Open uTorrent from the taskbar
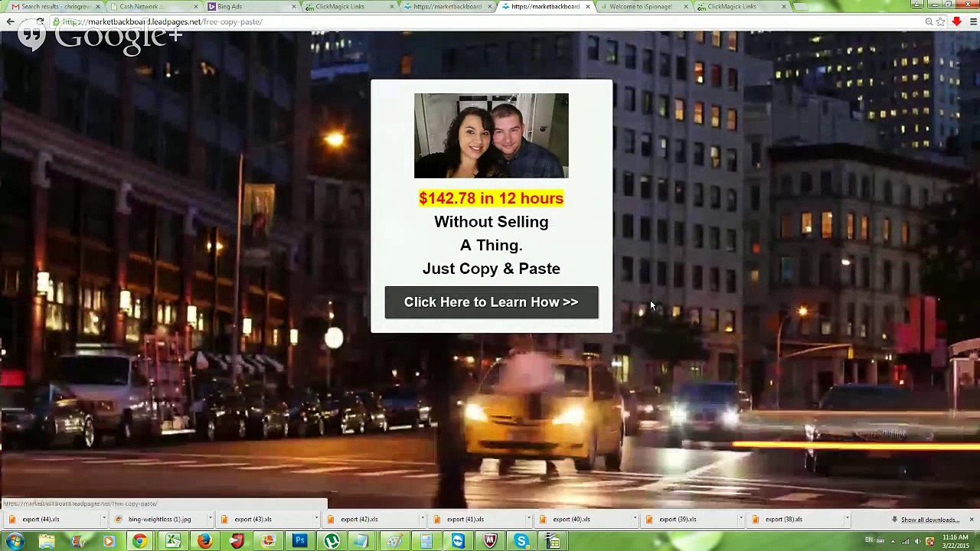 click(x=332, y=542)
